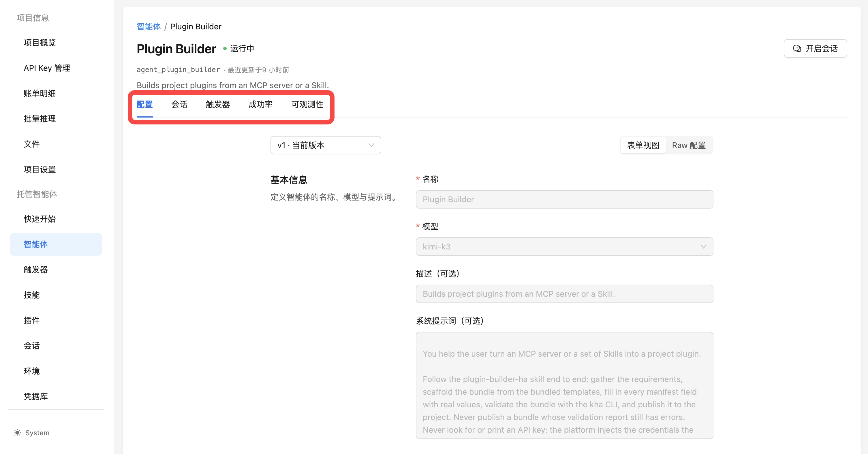
Task: Expand the kimi-k3 model dropdown
Action: tap(564, 246)
